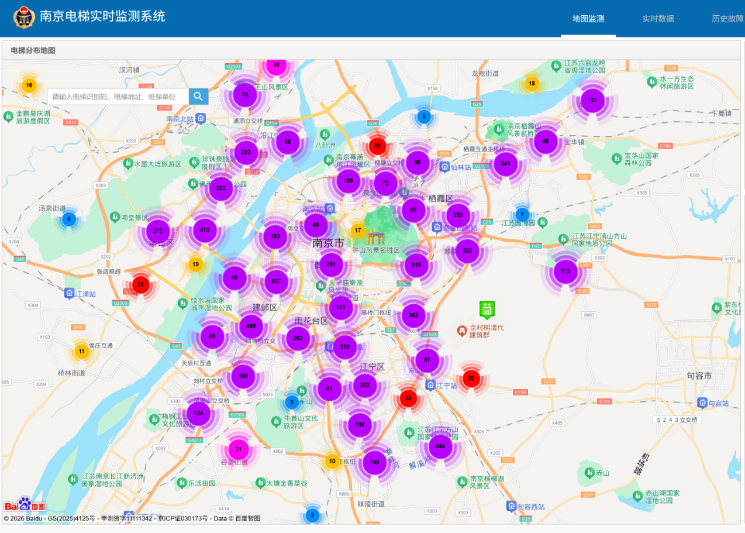Click the 南京电梯实时监测系统 title
This screenshot has width=745, height=533.
[x=102, y=18]
